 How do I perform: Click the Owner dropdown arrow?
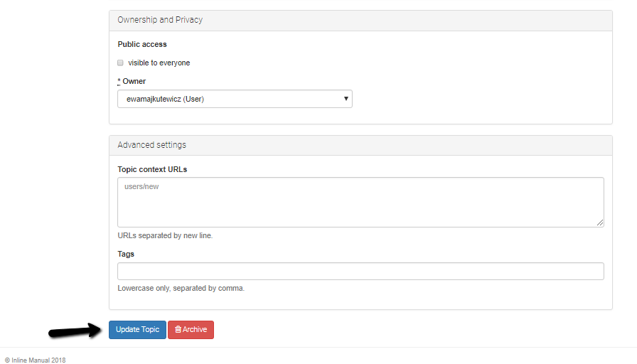[x=346, y=98]
